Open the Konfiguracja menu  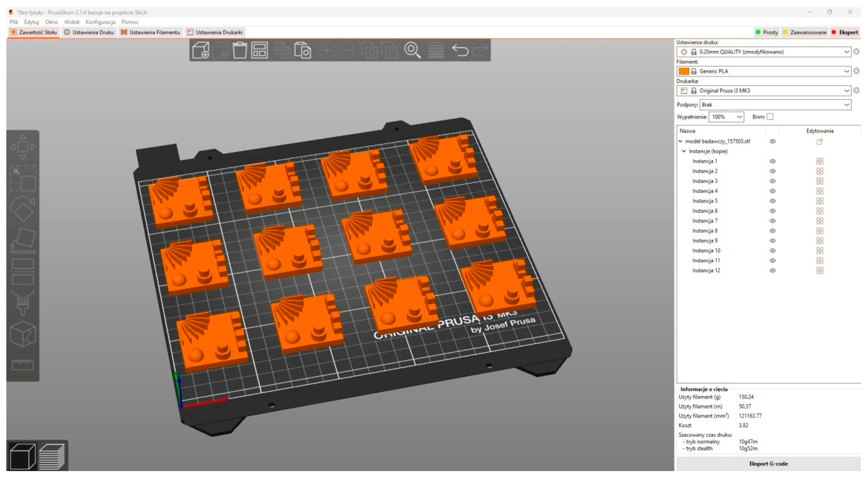point(100,22)
